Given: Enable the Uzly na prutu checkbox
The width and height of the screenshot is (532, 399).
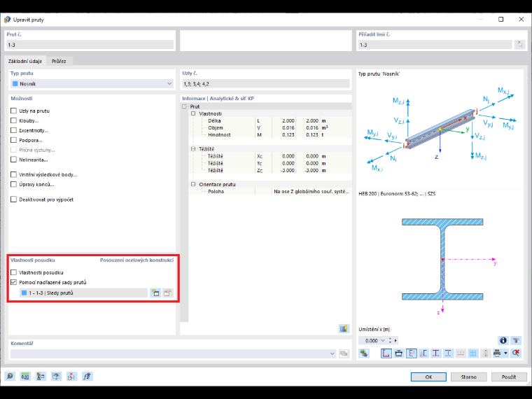Looking at the screenshot, I should [13, 111].
